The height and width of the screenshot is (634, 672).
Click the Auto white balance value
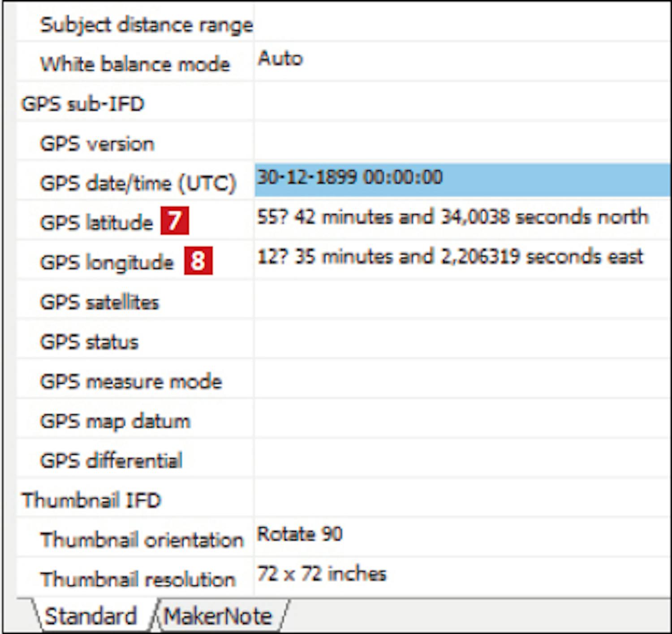click(280, 59)
